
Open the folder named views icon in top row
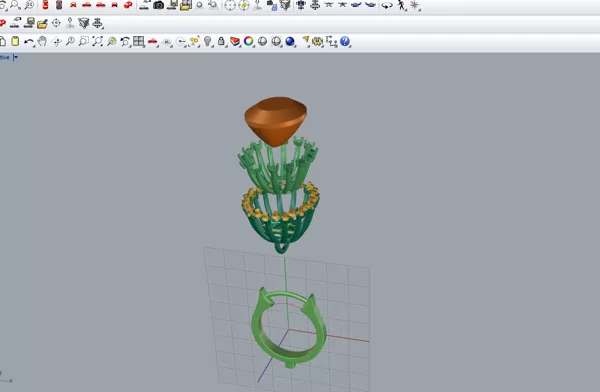(x=186, y=5)
